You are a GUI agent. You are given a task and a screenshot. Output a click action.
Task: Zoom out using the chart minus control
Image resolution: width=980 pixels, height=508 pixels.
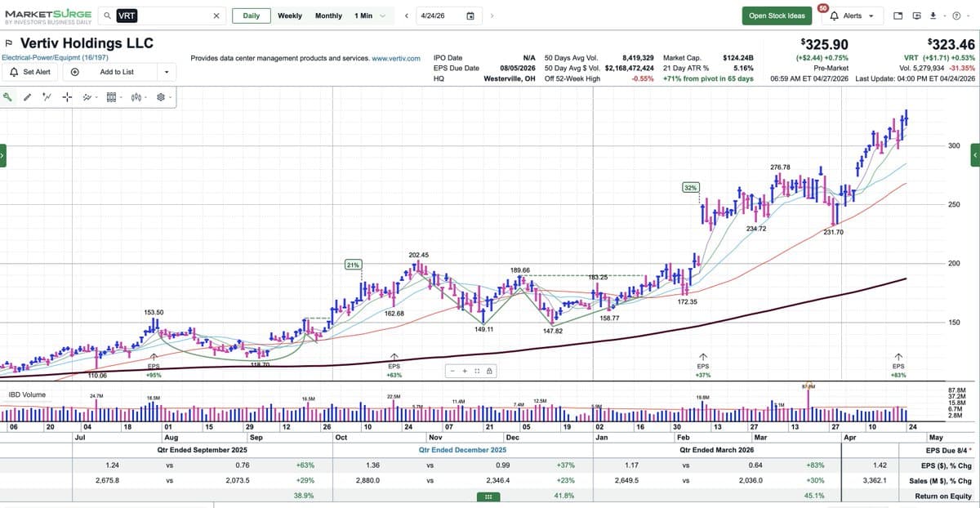[x=454, y=371]
